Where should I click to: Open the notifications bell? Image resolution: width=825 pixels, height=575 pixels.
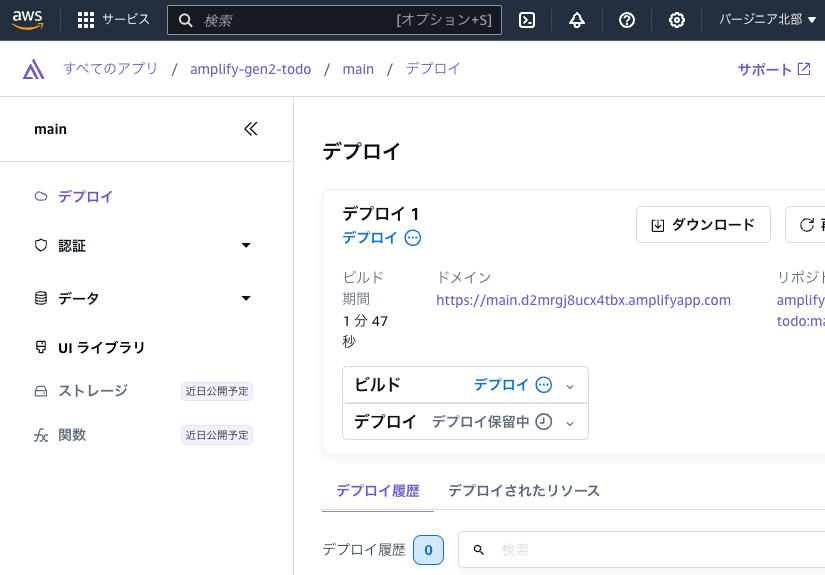click(577, 20)
